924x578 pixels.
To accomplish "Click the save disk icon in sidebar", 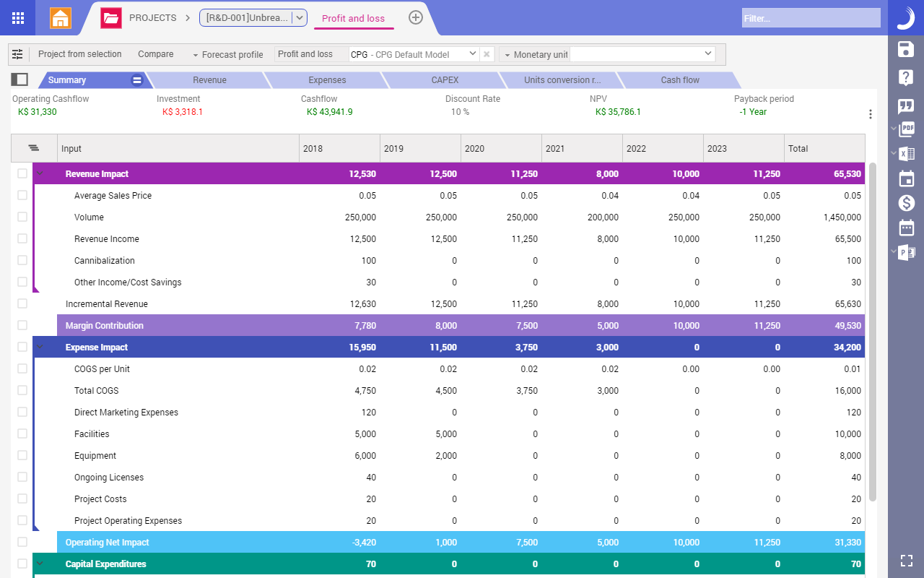I will [906, 49].
